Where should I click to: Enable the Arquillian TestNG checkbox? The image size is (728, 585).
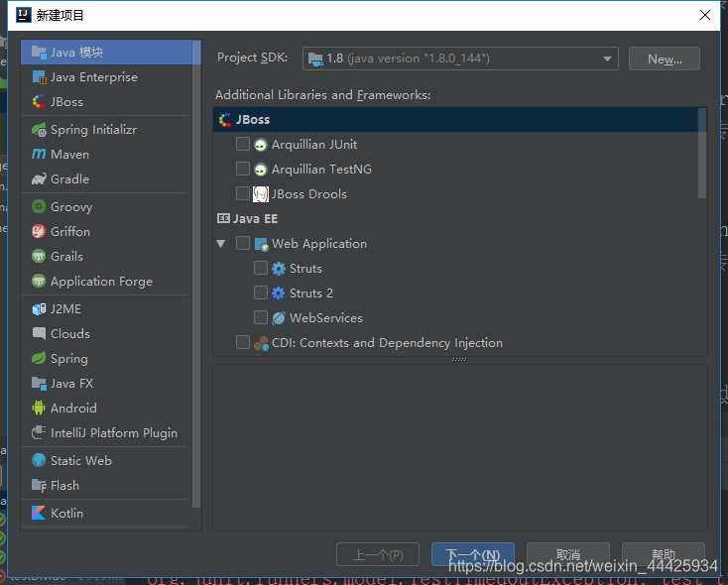point(243,169)
